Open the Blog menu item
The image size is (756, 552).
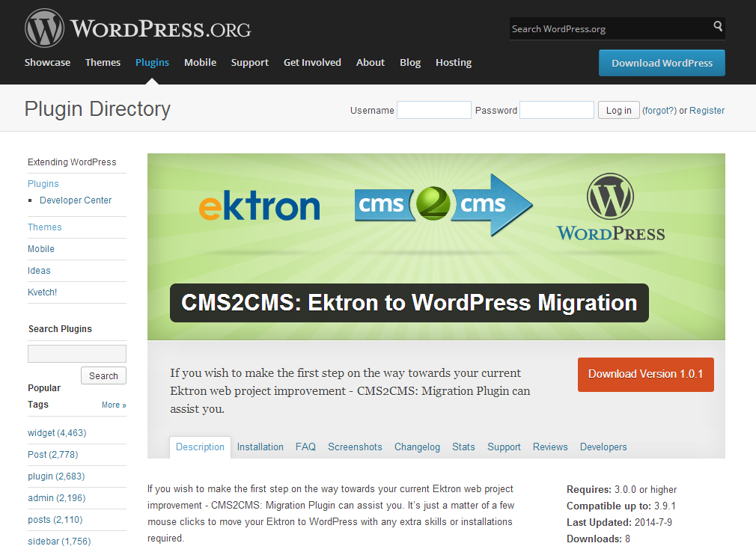tap(410, 63)
